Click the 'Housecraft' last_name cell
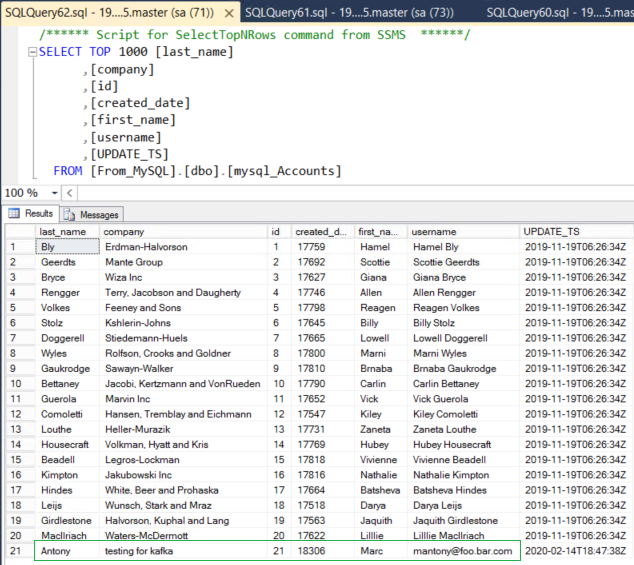634x565 pixels. point(67,444)
